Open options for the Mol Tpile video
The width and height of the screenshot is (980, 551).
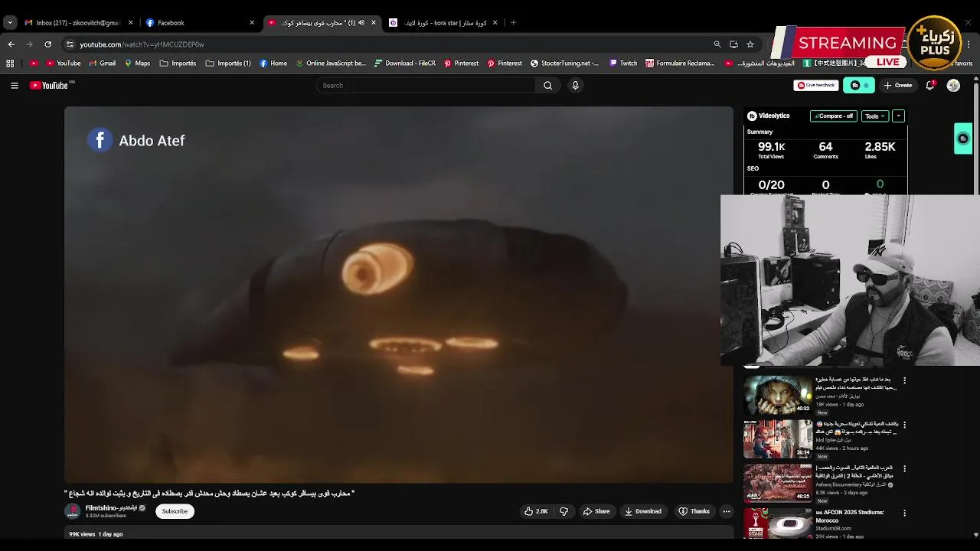click(904, 424)
